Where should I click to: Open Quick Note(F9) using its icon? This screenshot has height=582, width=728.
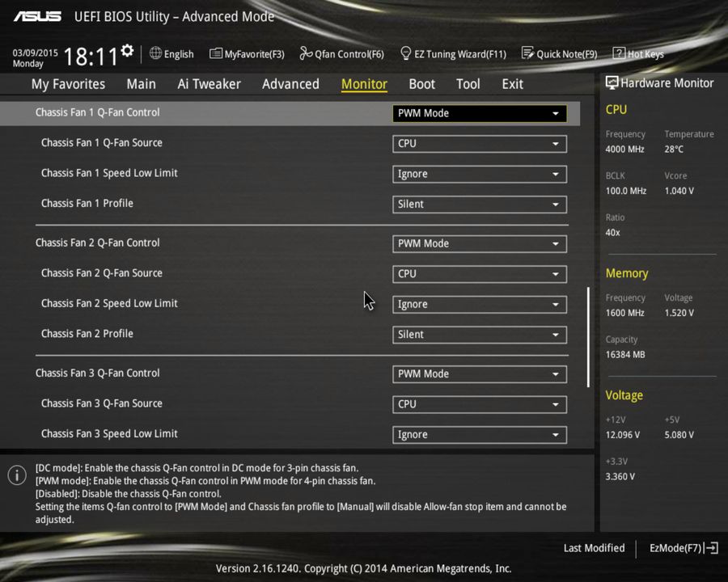[528, 53]
